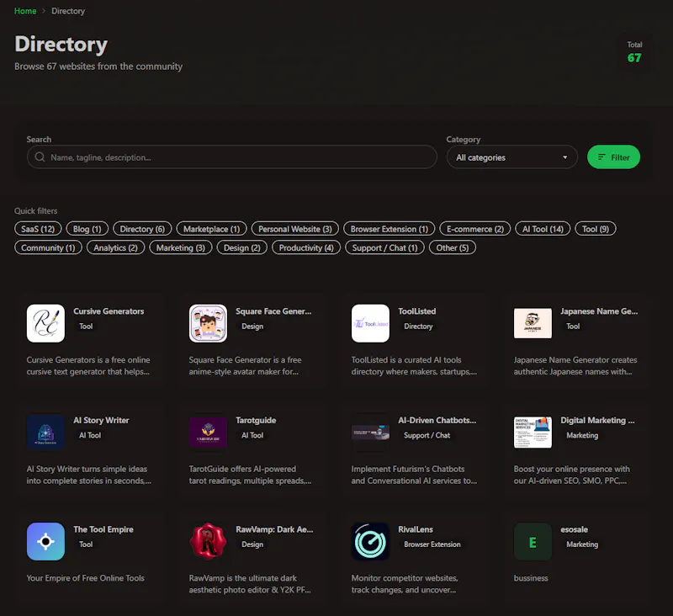673x616 pixels.
Task: Open the Japanese Name Ge... title
Action: tap(599, 311)
